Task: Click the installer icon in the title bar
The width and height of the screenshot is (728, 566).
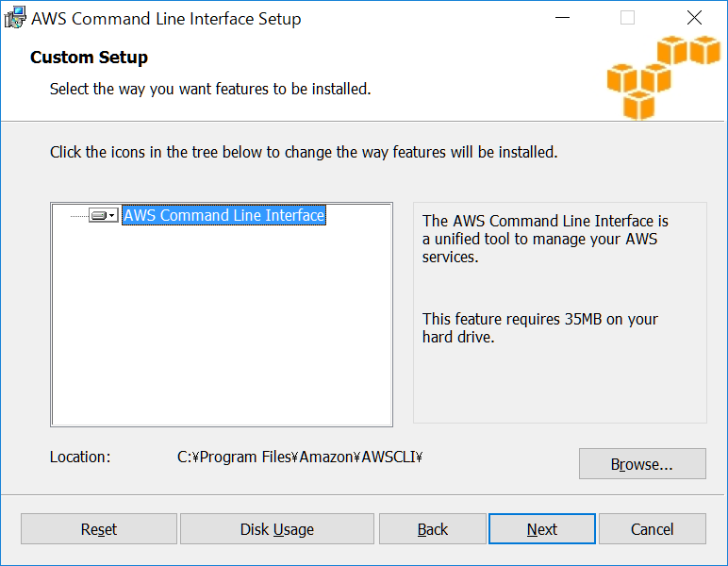Action: click(15, 18)
